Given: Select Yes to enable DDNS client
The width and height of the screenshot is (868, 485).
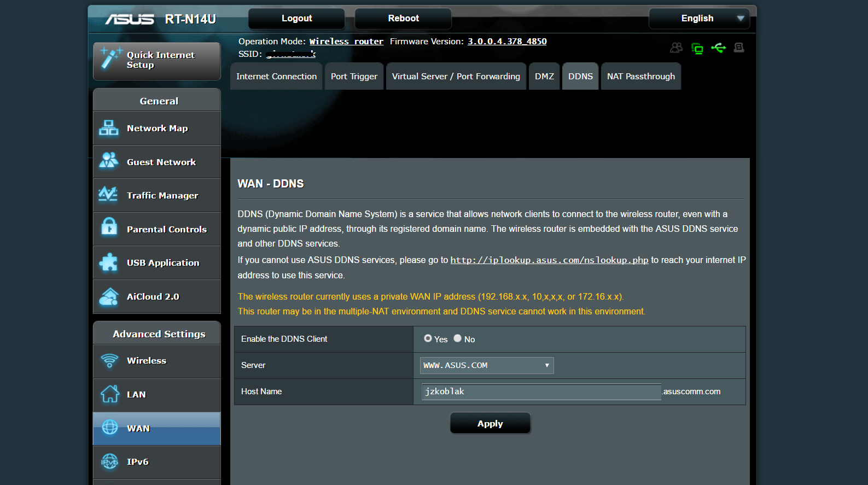Looking at the screenshot, I should coord(428,338).
